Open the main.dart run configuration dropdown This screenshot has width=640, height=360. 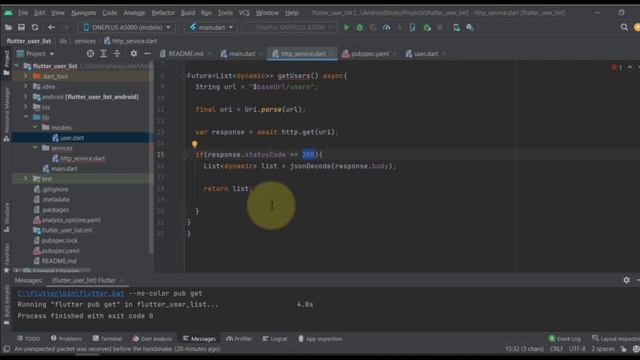point(211,27)
